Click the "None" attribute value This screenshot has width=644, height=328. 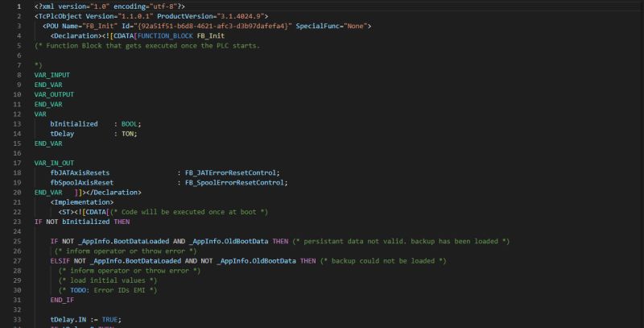click(x=355, y=27)
